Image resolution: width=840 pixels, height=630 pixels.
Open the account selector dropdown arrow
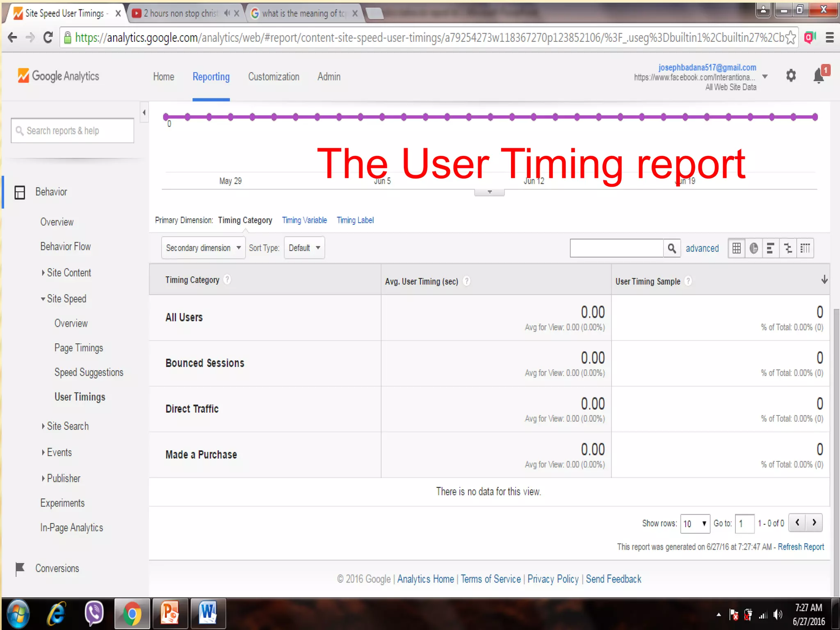(765, 77)
